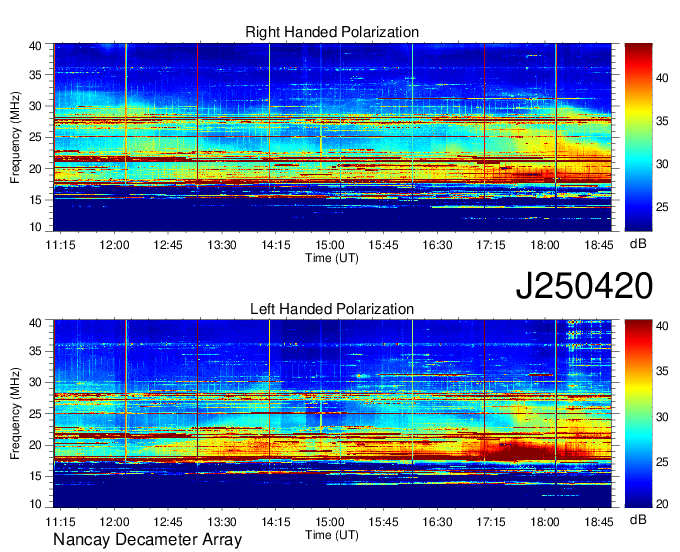Click 15 MHz tick on right-handed frequency axis

pyautogui.click(x=35, y=200)
